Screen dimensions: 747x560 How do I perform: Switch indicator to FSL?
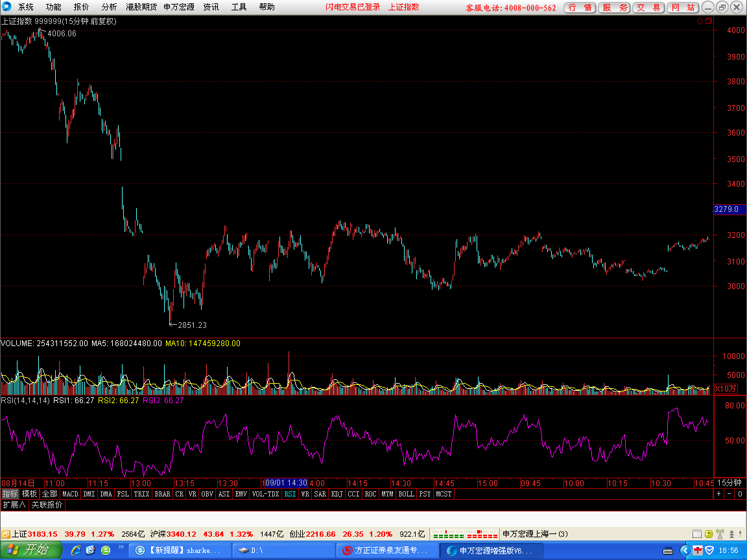tap(123, 494)
